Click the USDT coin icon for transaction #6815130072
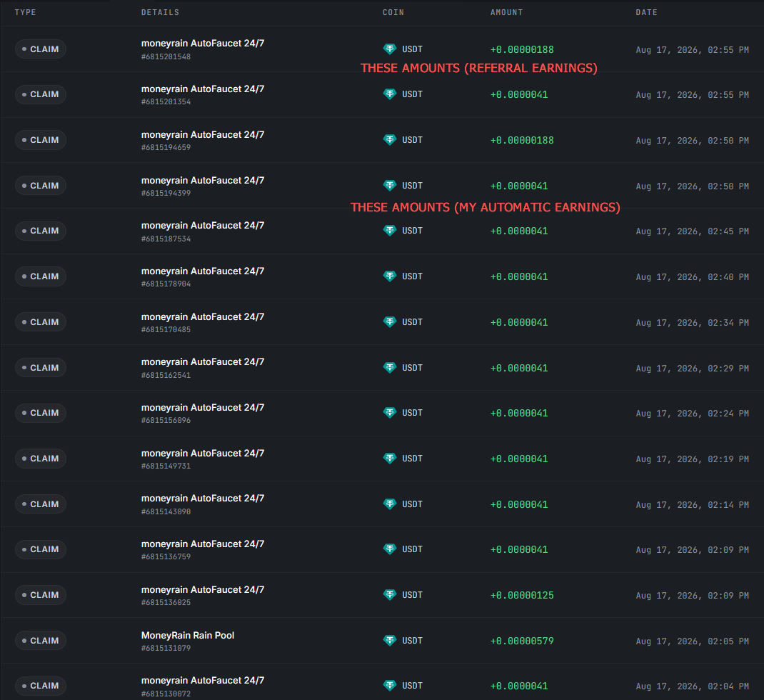 coord(390,686)
